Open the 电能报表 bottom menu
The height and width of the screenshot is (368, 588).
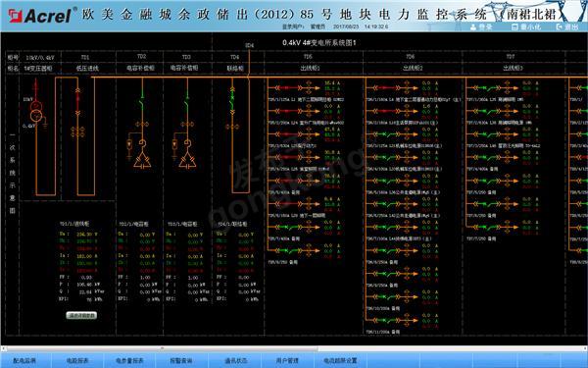coord(77,360)
